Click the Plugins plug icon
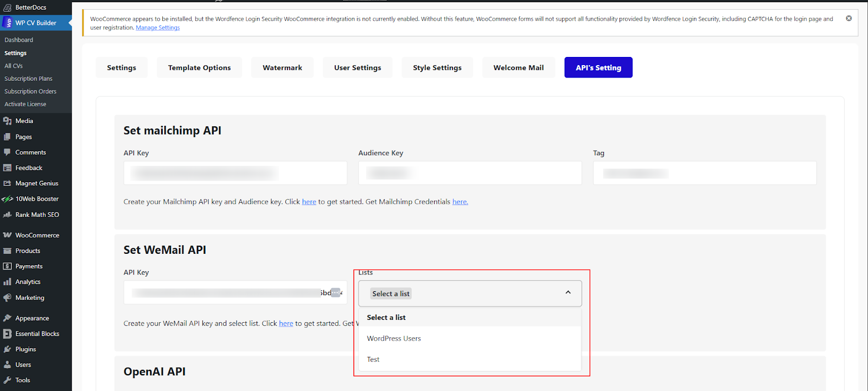Viewport: 868px width, 391px height. (8, 349)
